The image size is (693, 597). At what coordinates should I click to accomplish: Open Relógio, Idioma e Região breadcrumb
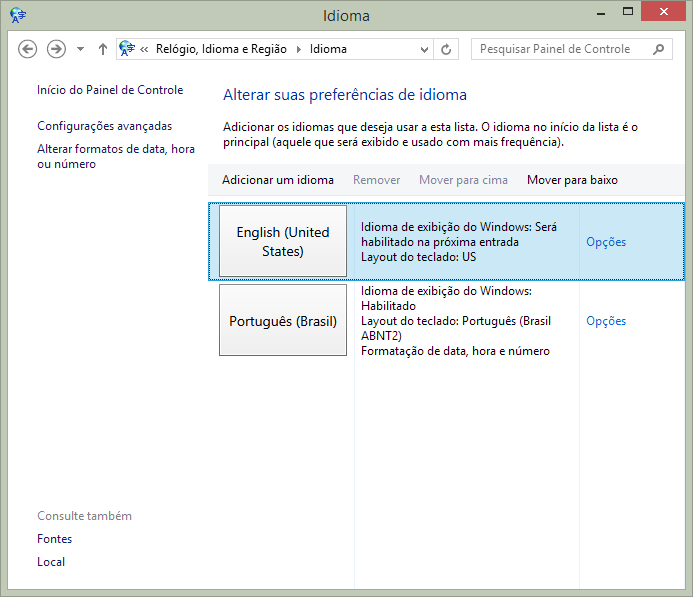(x=221, y=49)
